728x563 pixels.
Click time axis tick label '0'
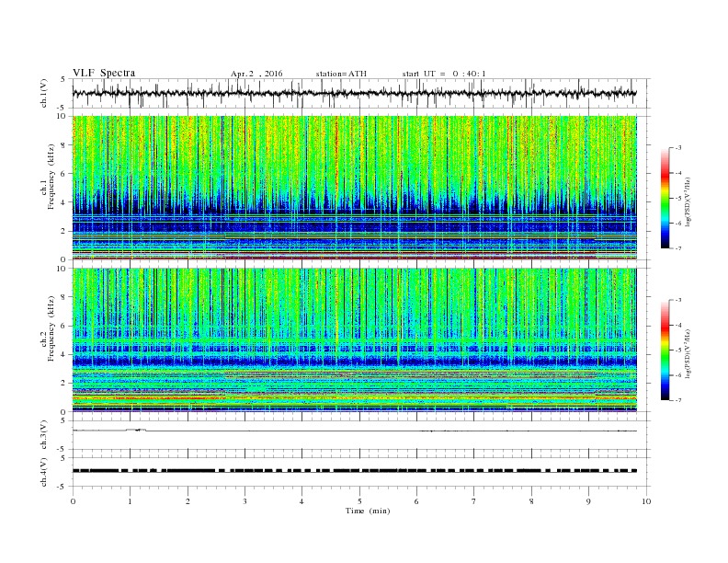(73, 501)
